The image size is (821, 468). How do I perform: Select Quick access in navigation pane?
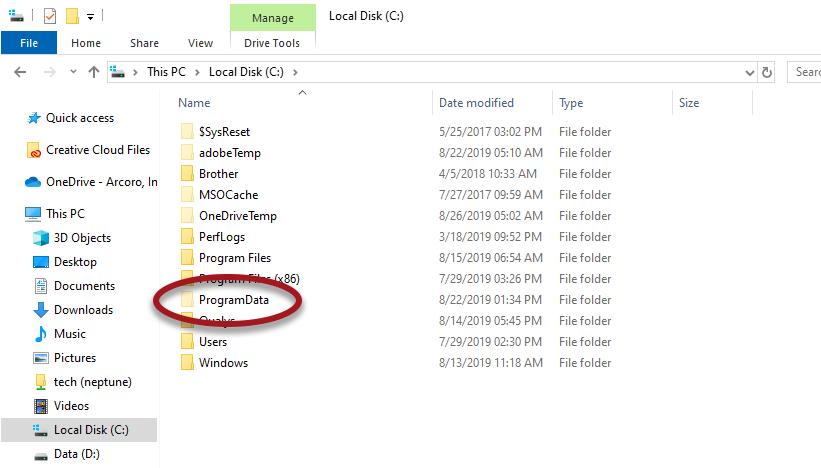(x=80, y=118)
